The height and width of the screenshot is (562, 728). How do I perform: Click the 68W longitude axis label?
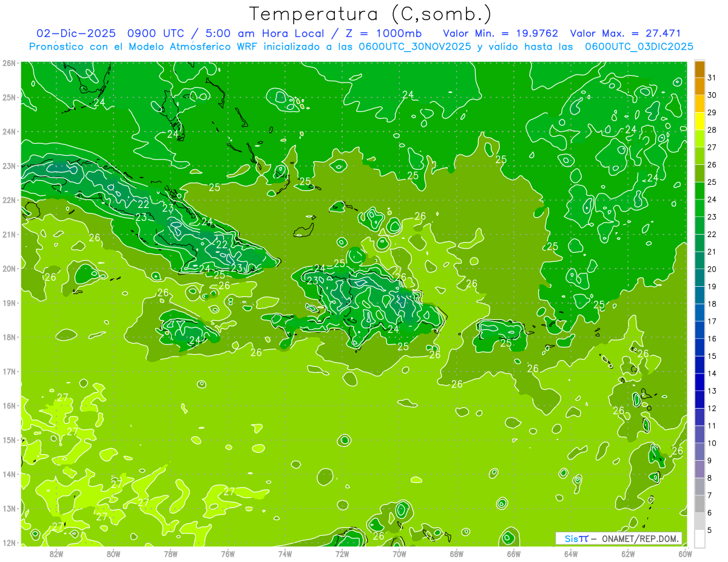457,554
